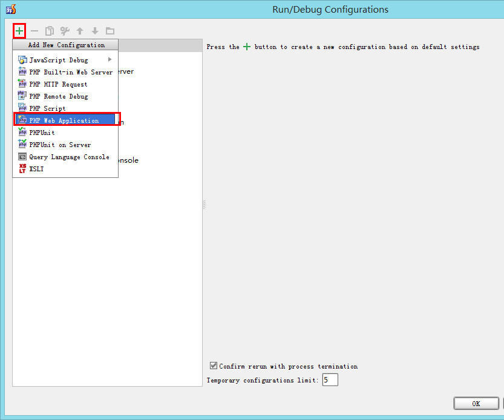504x420 pixels.
Task: Click the green plus Add Configuration button
Action: pos(19,31)
